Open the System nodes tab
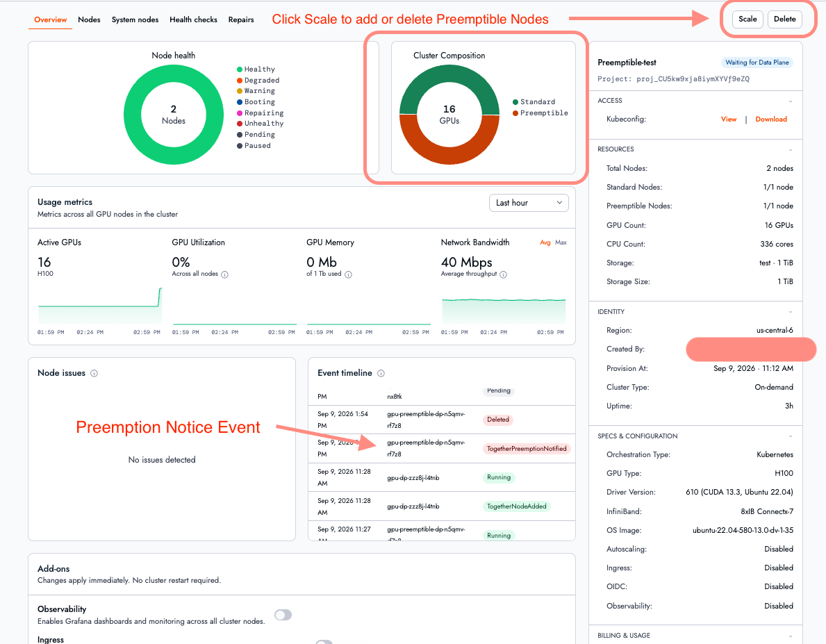The width and height of the screenshot is (826, 644). point(135,19)
